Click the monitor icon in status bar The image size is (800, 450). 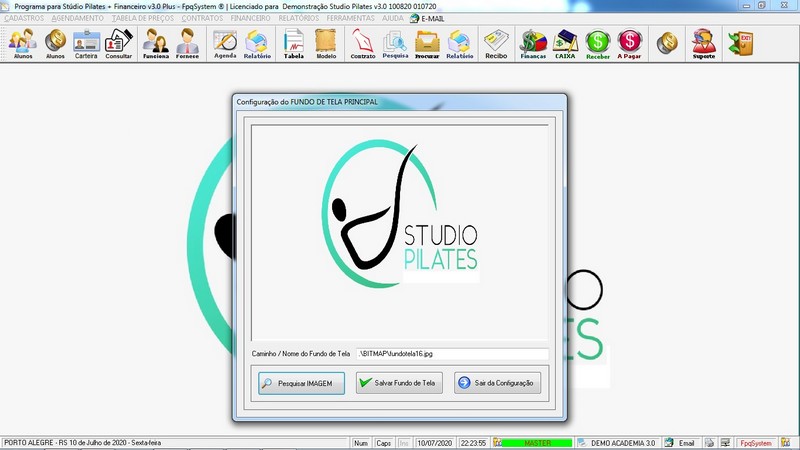(x=725, y=443)
